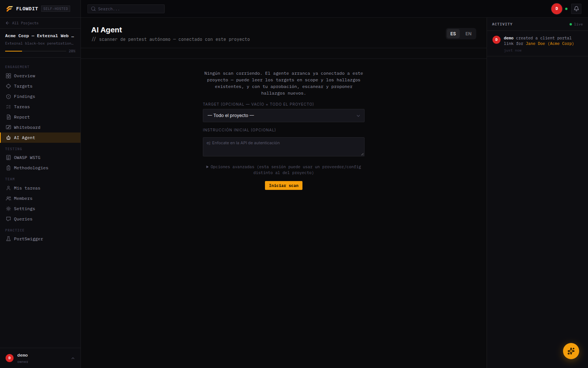Screen dimensions: 588x368
Task: Open the Methodologies page
Action: click(40, 168)
